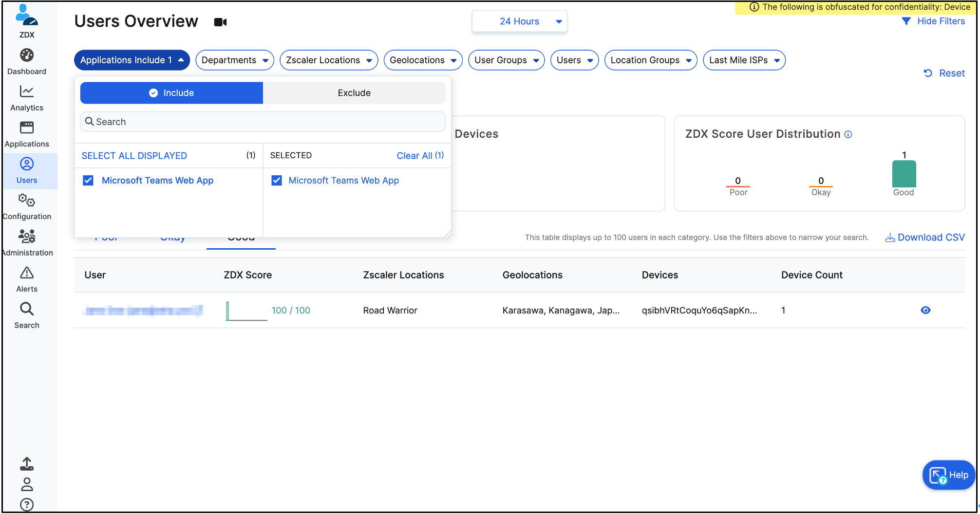Click the video camera icon beside Users Overview
The image size is (980, 514).
(221, 22)
